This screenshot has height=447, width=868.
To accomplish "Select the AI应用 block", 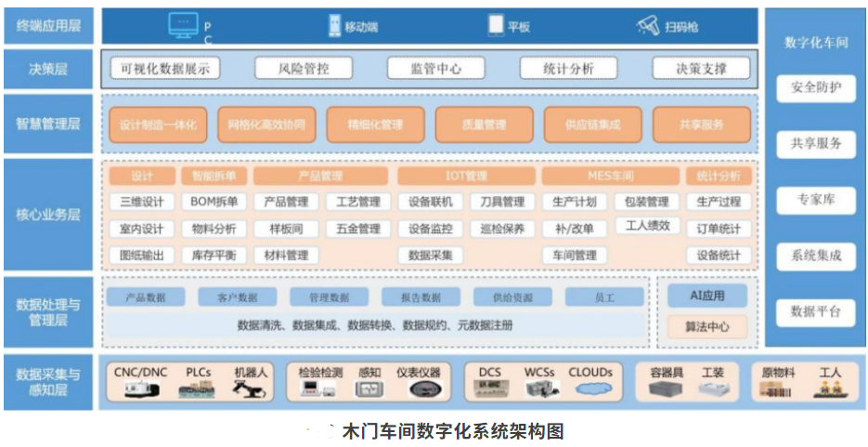I will click(706, 296).
